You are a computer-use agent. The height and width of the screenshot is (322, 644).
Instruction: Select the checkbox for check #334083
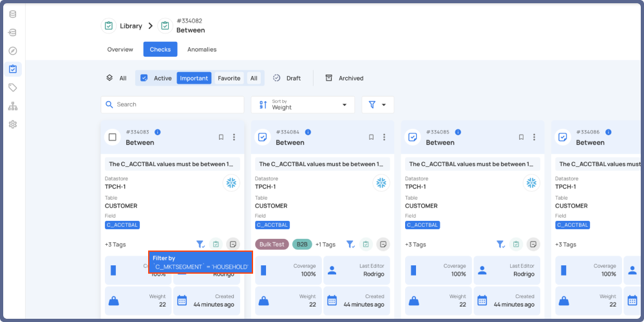[113, 137]
